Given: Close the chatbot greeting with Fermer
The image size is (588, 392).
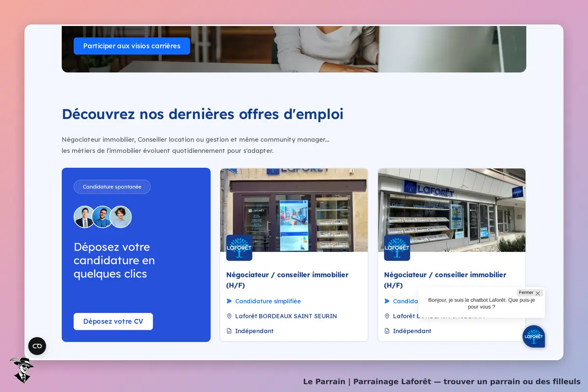Looking at the screenshot, I should [x=530, y=293].
